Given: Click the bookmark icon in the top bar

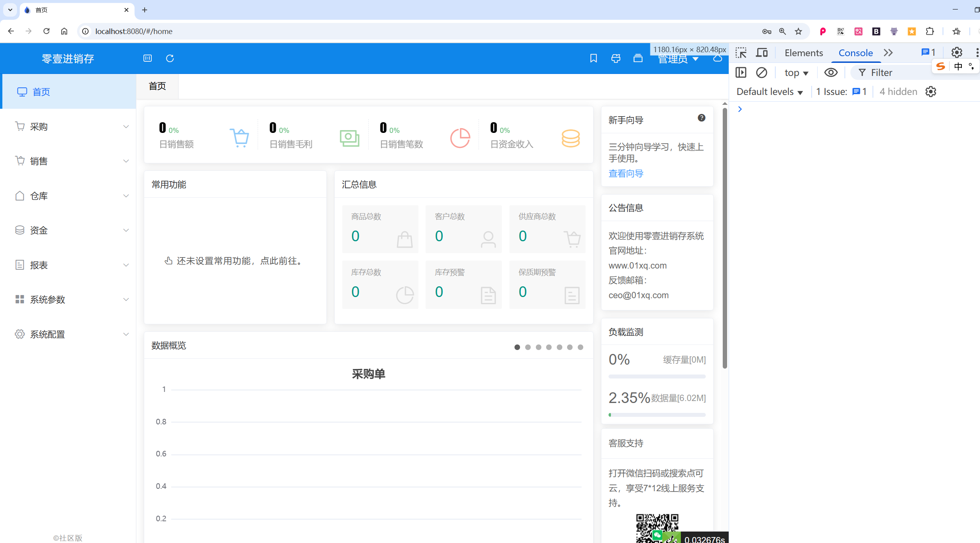Looking at the screenshot, I should pos(593,59).
